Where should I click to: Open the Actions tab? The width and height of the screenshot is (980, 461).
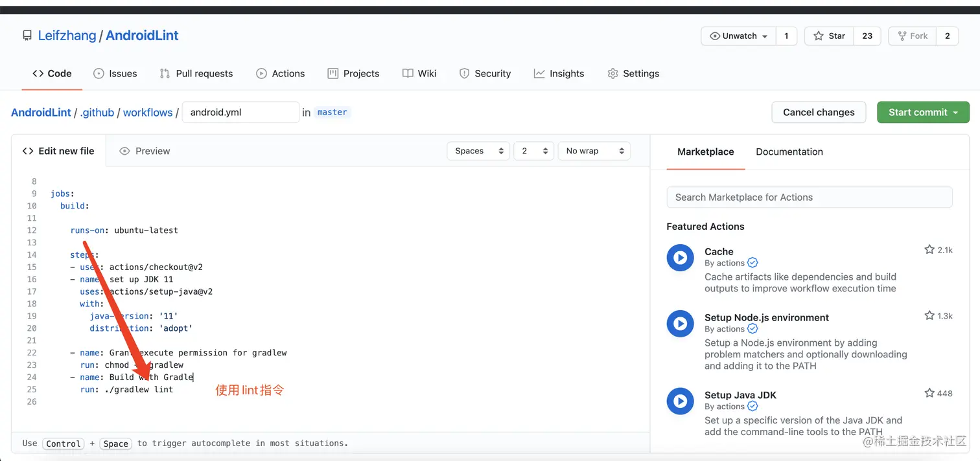pos(280,74)
